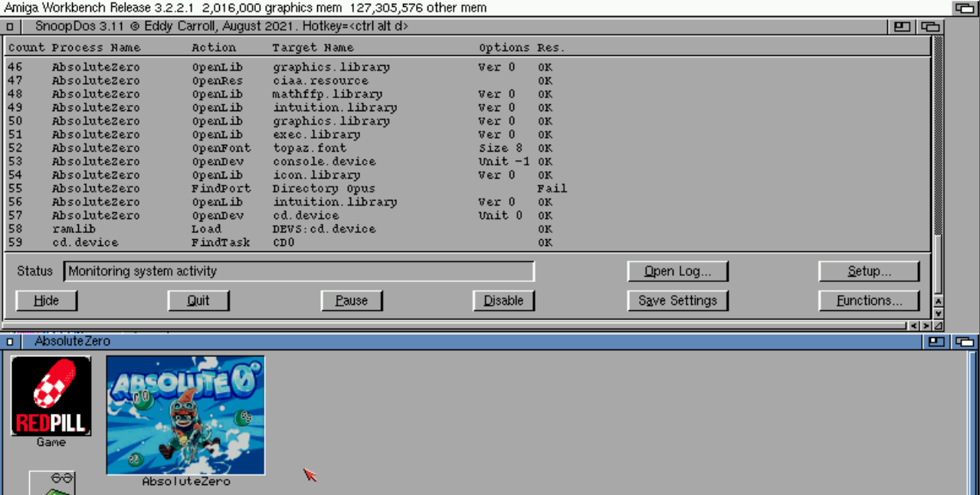Click SnoopDos scroll left arrow
The width and height of the screenshot is (980, 495).
point(914,325)
